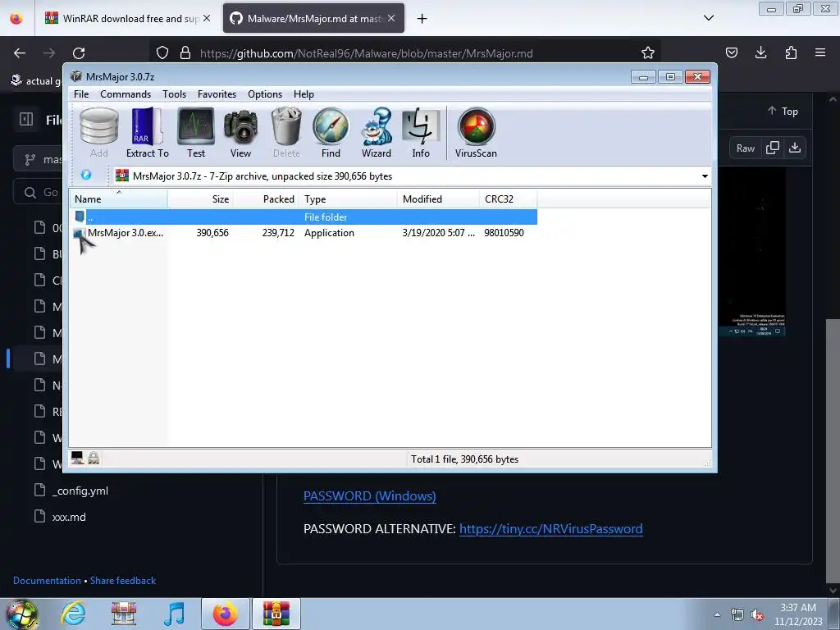Show hidden system tray icons
Image resolution: width=840 pixels, height=630 pixels.
[x=717, y=614]
